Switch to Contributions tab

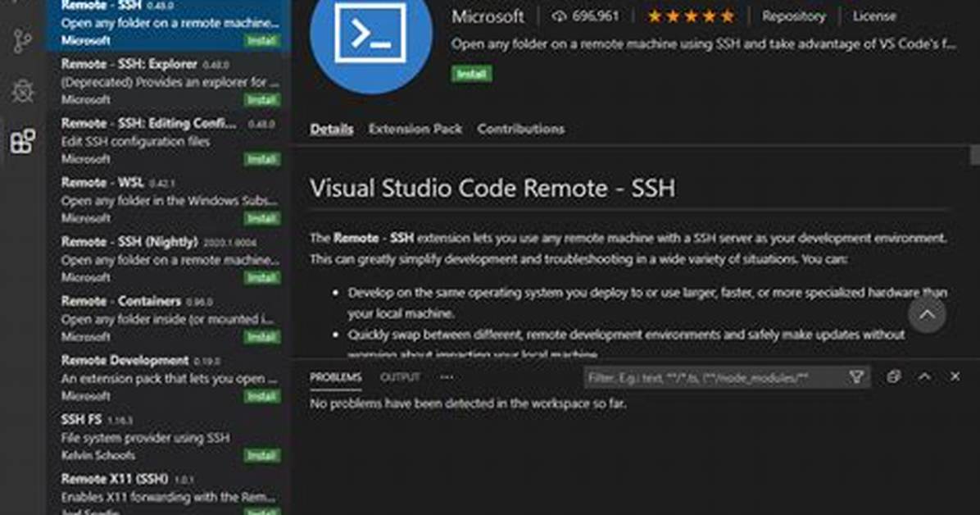click(520, 129)
